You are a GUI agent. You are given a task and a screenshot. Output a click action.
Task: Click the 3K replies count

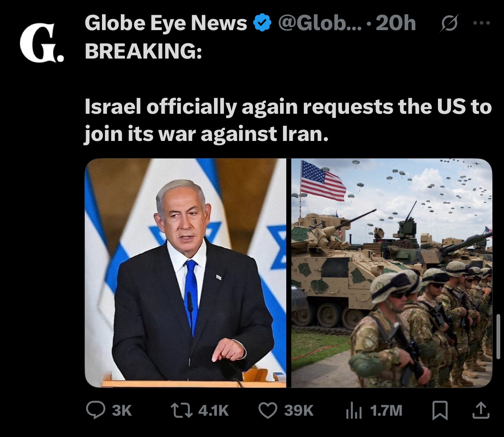(x=122, y=411)
